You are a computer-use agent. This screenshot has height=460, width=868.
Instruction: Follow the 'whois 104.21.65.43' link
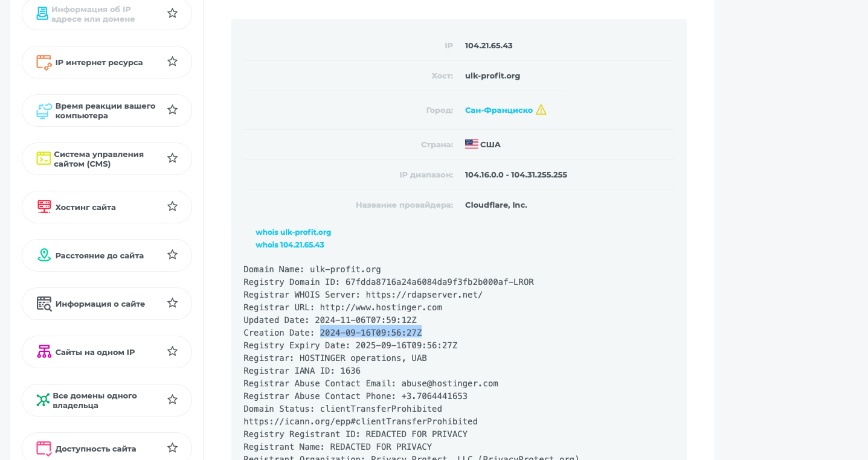pos(290,245)
